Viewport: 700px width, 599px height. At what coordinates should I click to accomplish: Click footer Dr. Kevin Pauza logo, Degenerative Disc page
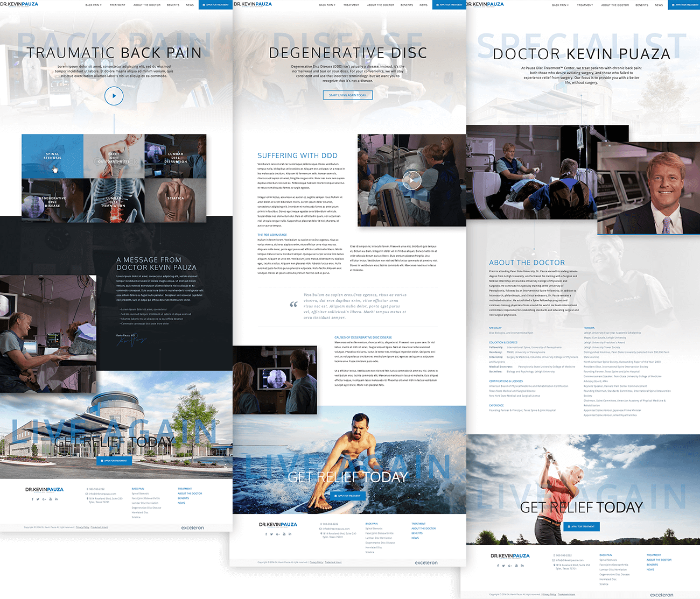click(x=278, y=525)
